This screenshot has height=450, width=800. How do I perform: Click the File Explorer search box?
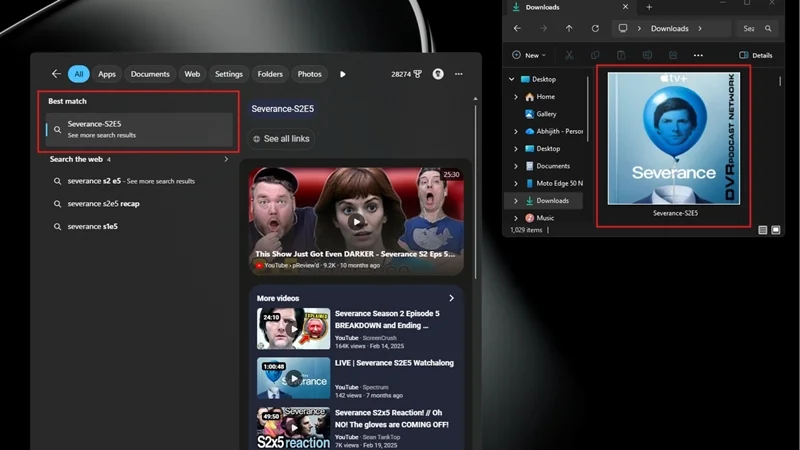tap(757, 29)
